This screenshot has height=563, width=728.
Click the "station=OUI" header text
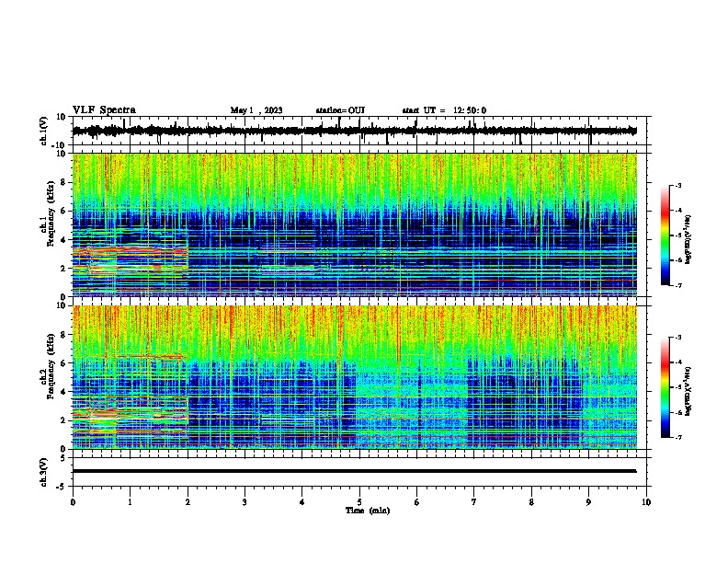(x=340, y=110)
